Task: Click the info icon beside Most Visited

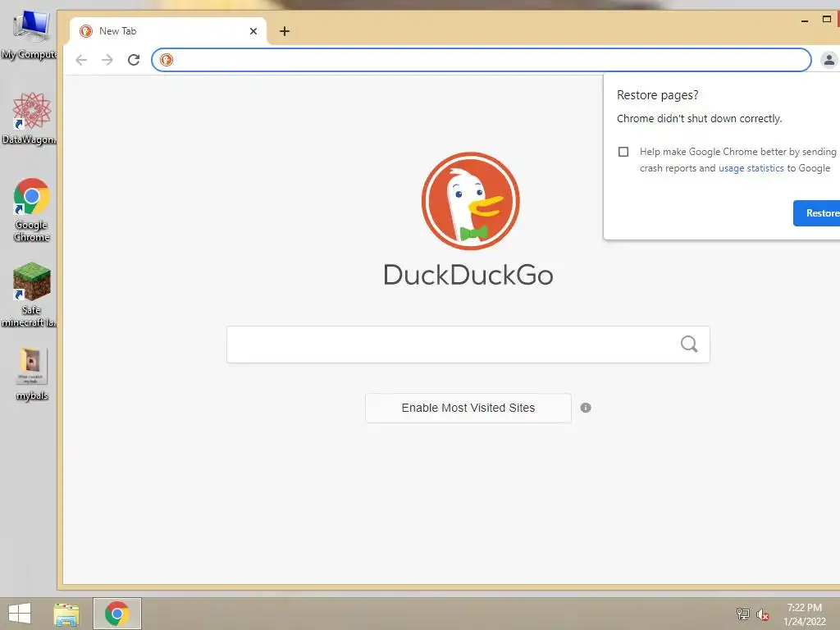Action: [586, 408]
